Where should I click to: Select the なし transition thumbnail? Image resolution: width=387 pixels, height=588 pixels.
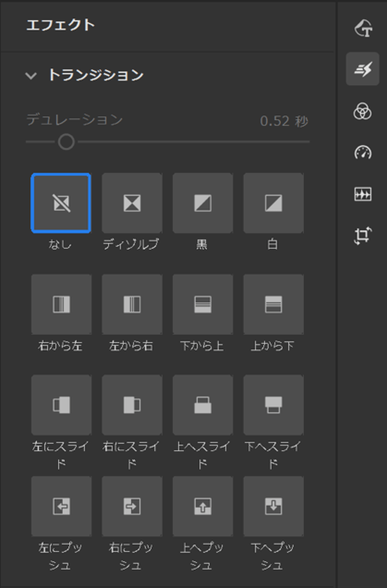[x=61, y=203]
